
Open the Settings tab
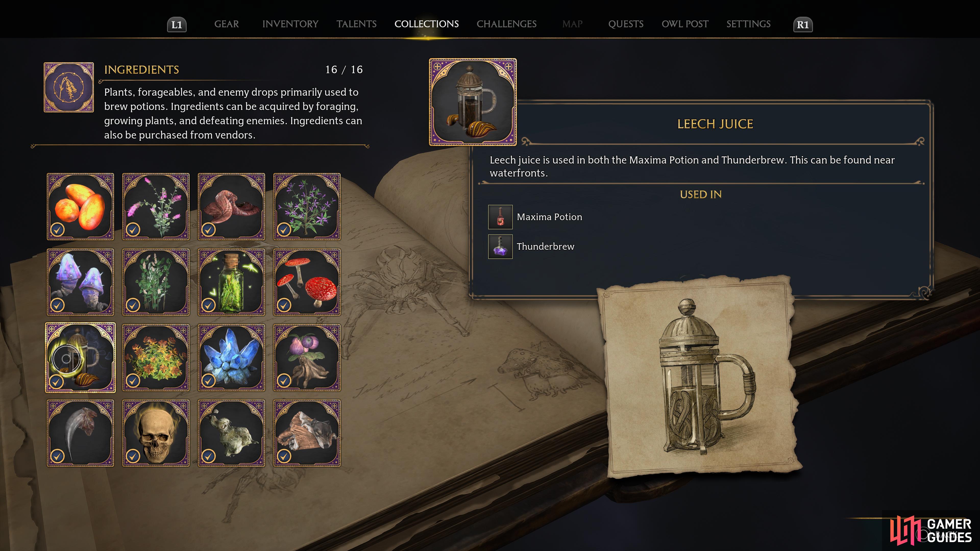click(748, 24)
